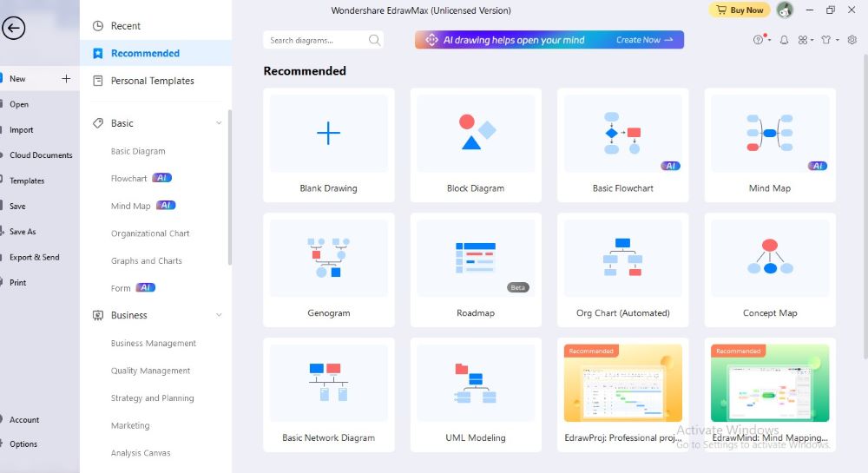The image size is (868, 473).
Task: Expand the shirt icon dropdown arrow
Action: (x=837, y=41)
